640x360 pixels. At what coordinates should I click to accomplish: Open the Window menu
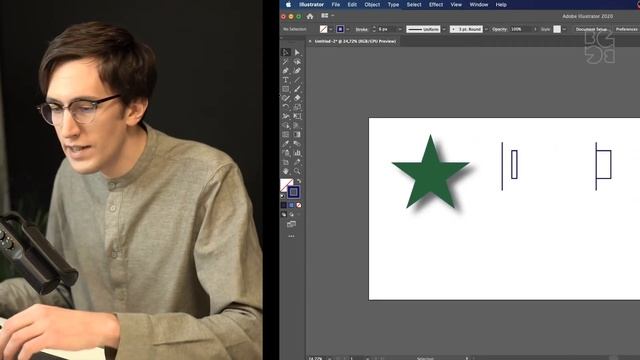click(479, 4)
